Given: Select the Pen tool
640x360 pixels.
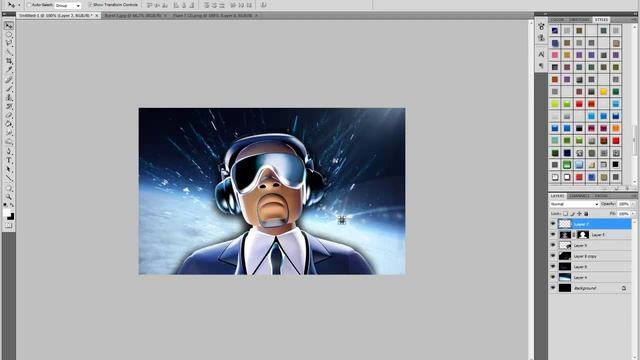Looking at the screenshot, I should click(9, 151).
